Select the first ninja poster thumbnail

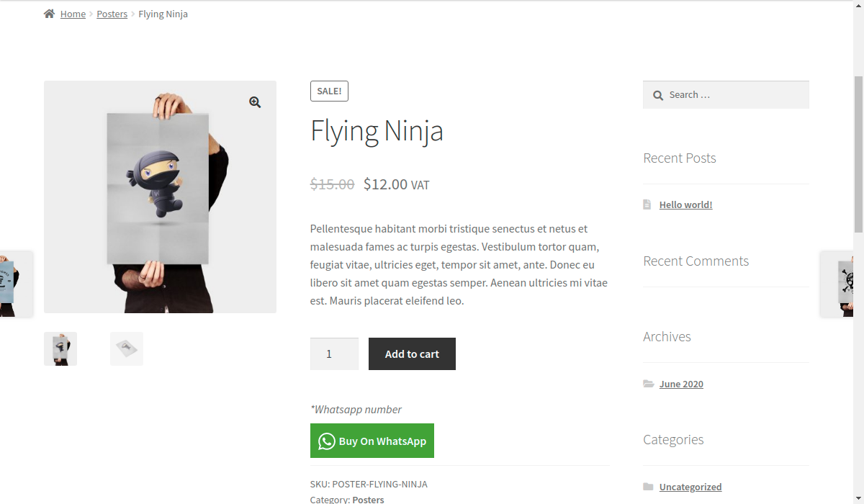pos(60,348)
